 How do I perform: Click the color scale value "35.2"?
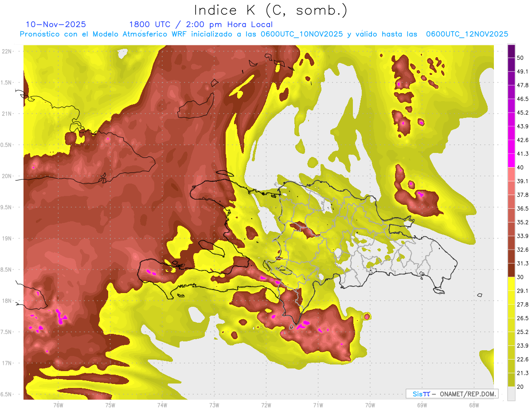[x=522, y=222]
